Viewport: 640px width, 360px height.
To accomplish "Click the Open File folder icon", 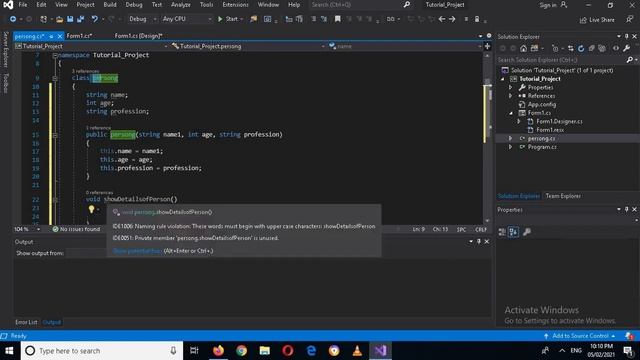I will (x=60, y=19).
